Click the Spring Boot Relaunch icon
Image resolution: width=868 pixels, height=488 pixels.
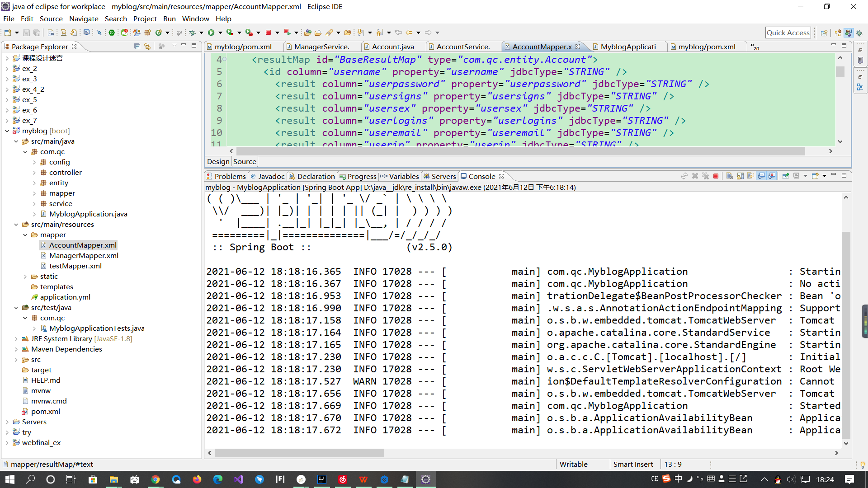point(287,33)
